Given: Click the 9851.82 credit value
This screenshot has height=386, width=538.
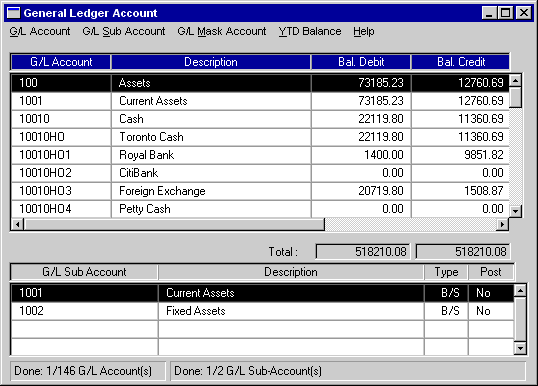Looking at the screenshot, I should pyautogui.click(x=460, y=155).
